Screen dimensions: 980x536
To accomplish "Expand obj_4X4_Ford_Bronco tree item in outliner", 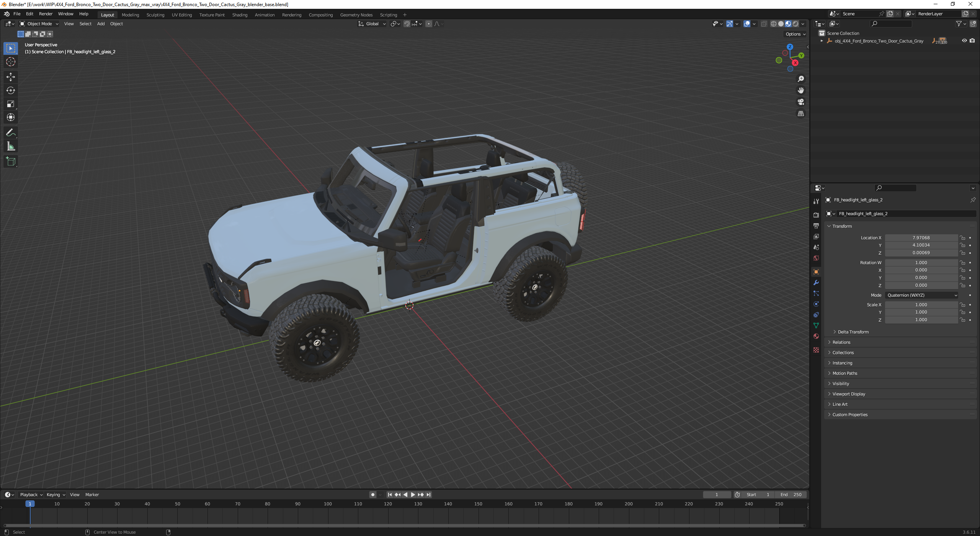I will [x=822, y=41].
